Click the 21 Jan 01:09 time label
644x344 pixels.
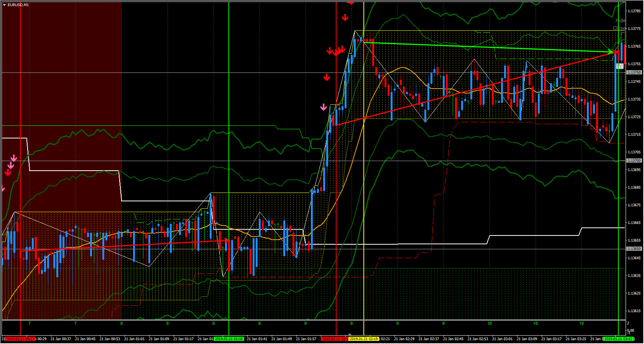[159, 339]
